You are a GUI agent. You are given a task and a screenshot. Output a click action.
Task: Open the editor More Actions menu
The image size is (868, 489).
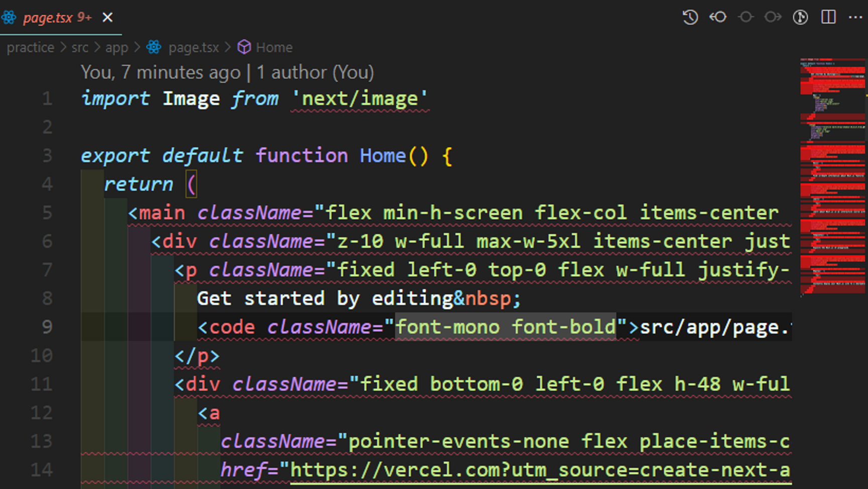tap(856, 17)
